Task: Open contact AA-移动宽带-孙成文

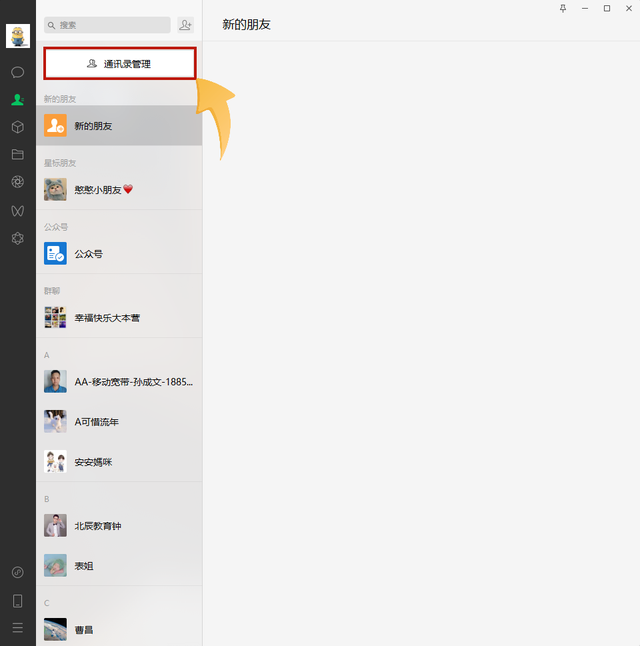Action: click(119, 382)
